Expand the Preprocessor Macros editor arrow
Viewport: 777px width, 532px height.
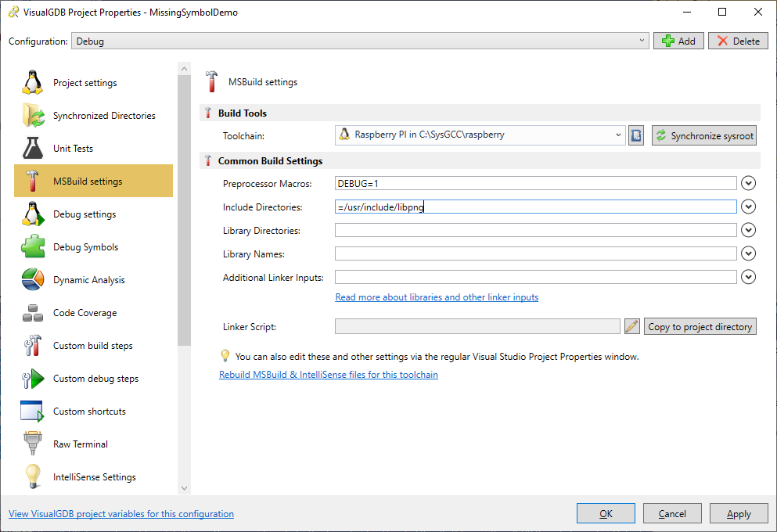click(x=748, y=183)
